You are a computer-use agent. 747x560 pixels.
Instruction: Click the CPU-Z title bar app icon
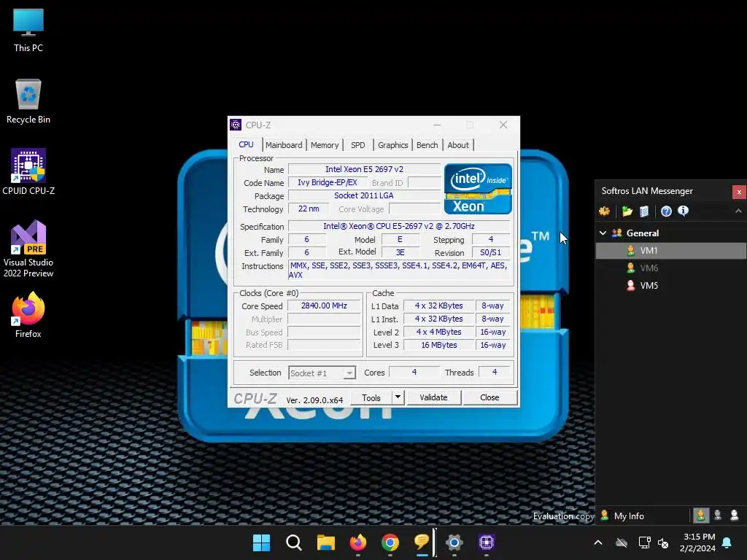[236, 125]
